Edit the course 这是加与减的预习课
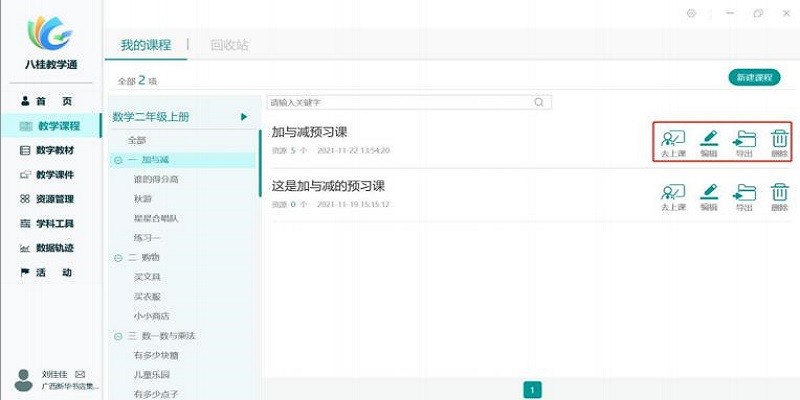The image size is (800, 400). pos(709,192)
